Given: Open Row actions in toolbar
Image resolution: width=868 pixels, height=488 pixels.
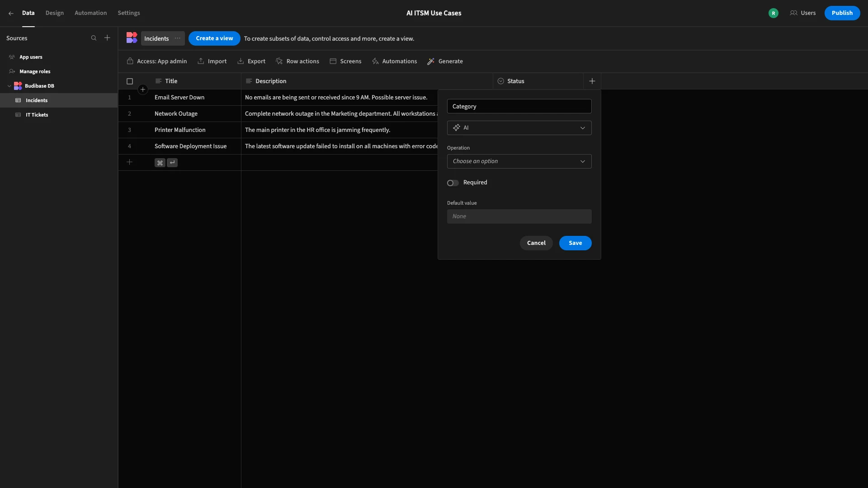Looking at the screenshot, I should pos(297,61).
